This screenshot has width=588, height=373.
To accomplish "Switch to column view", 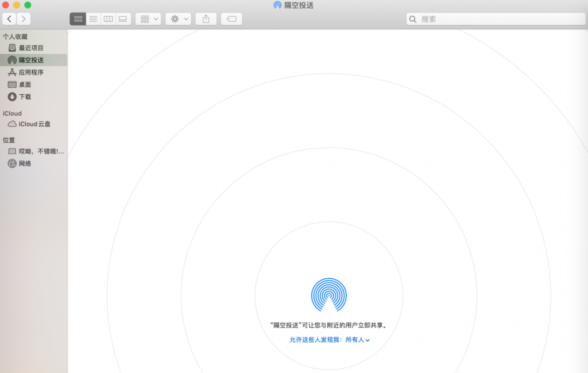I will [x=108, y=19].
